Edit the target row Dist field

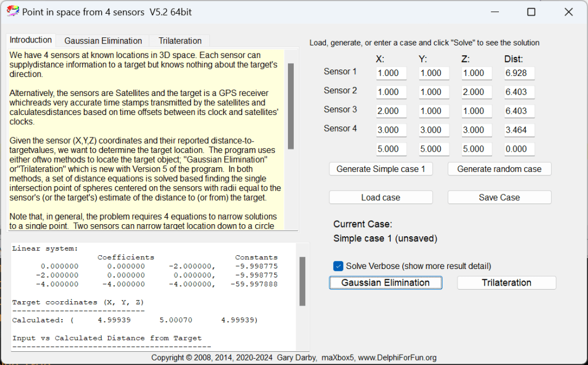pyautogui.click(x=519, y=149)
